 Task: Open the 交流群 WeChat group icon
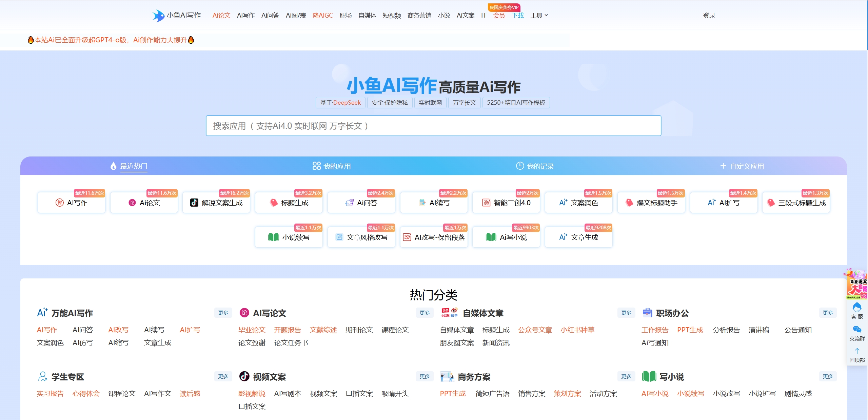pyautogui.click(x=857, y=333)
